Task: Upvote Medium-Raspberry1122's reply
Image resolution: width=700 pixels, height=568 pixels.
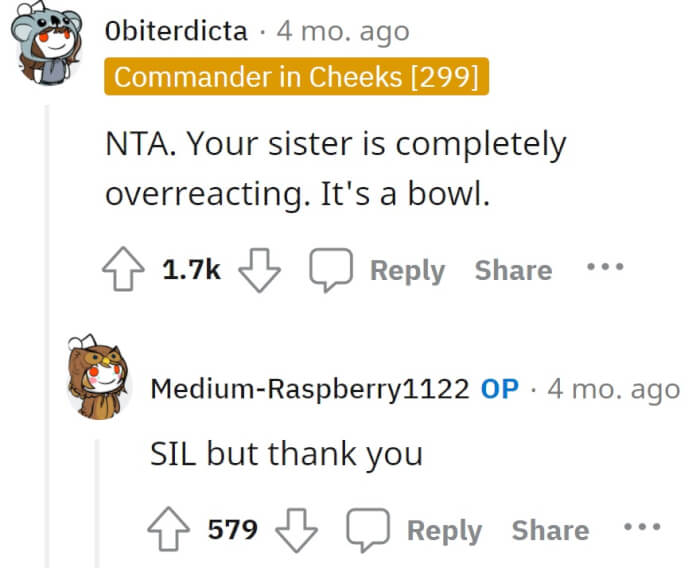Action: tap(168, 529)
